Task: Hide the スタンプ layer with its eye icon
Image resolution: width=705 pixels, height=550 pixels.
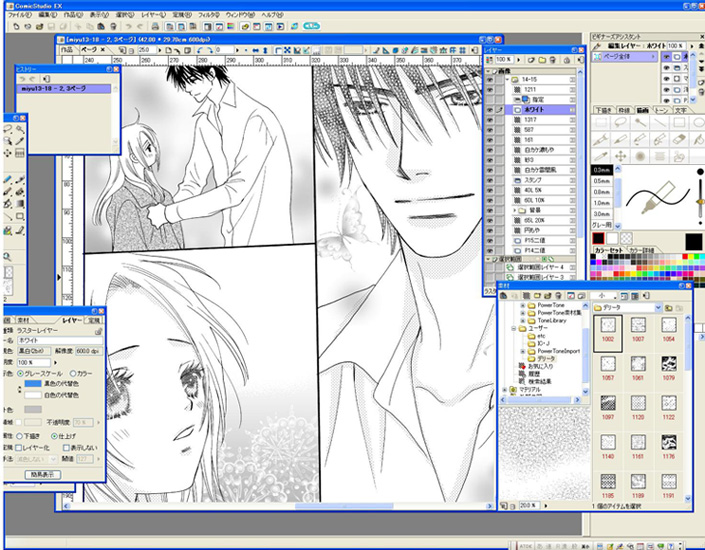Action: click(490, 180)
